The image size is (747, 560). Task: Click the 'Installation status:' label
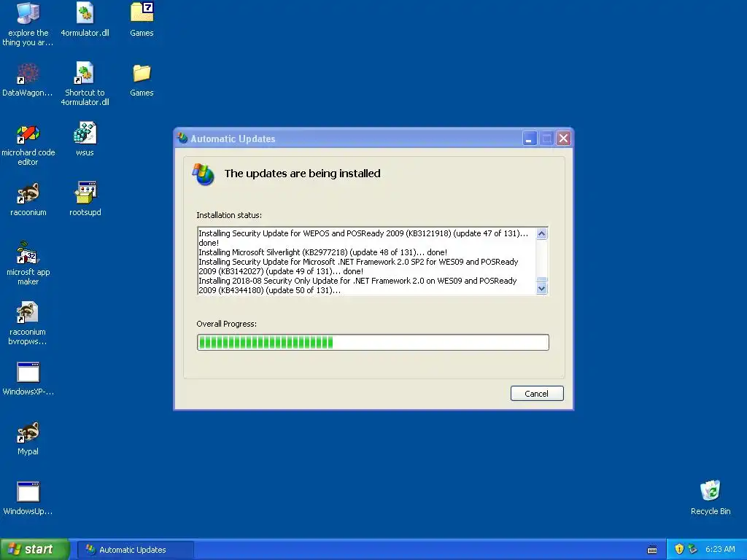pyautogui.click(x=229, y=215)
